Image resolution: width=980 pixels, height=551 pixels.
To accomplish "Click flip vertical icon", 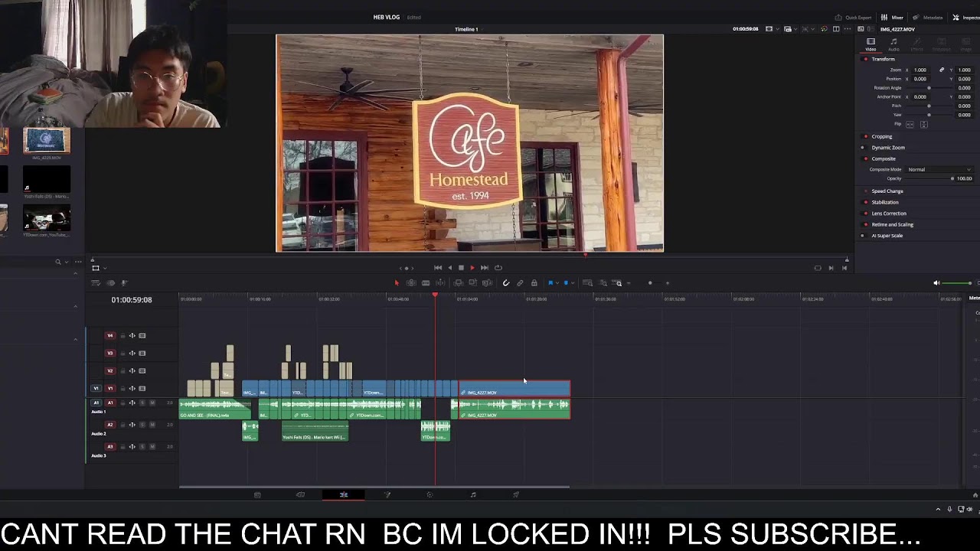I will 924,124.
